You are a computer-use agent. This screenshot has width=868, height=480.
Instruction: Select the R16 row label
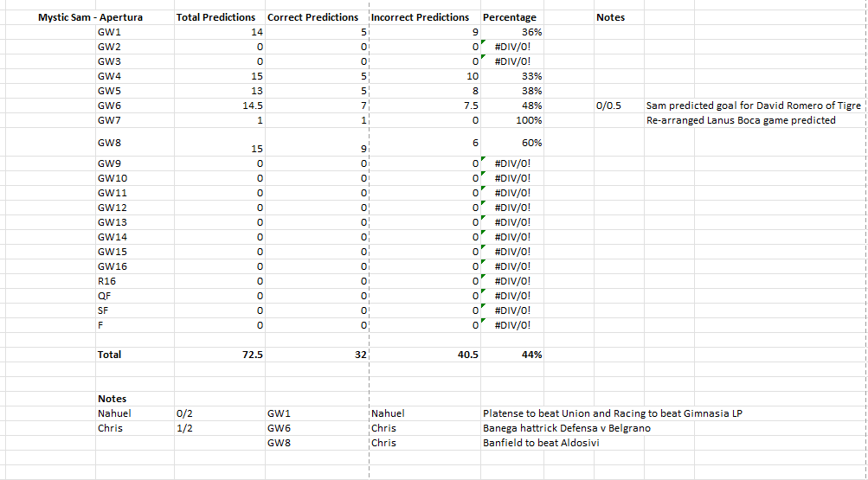pos(106,281)
